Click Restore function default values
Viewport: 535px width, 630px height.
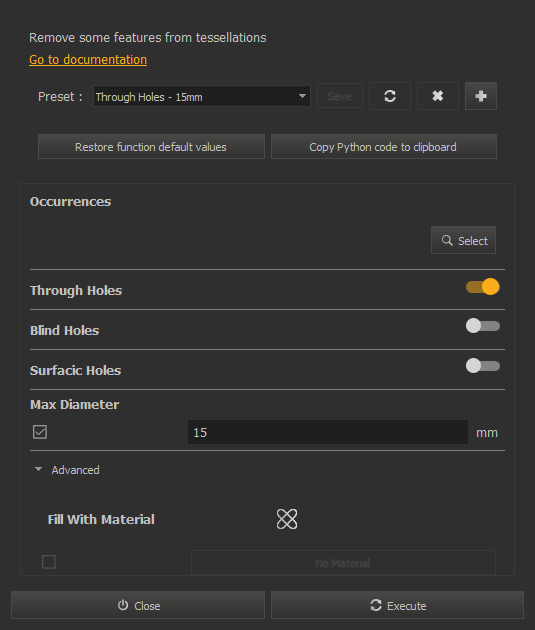coord(151,147)
